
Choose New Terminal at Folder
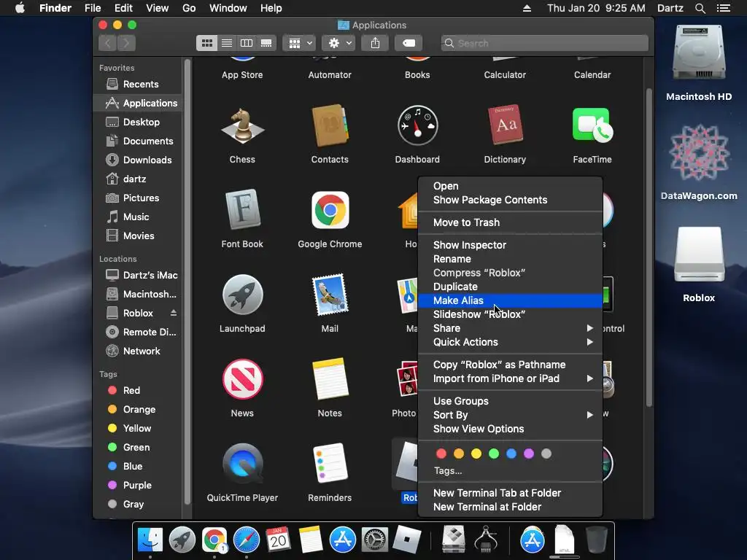click(x=510, y=507)
